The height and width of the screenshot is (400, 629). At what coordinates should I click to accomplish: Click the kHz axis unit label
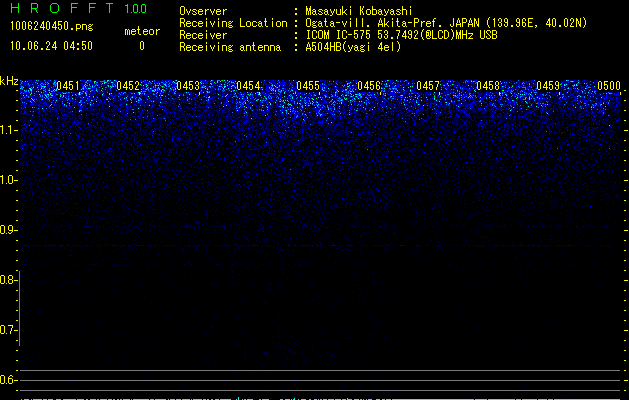pyautogui.click(x=9, y=81)
